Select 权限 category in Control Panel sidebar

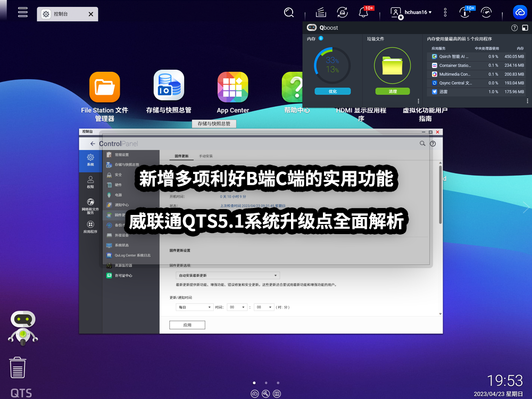[90, 182]
